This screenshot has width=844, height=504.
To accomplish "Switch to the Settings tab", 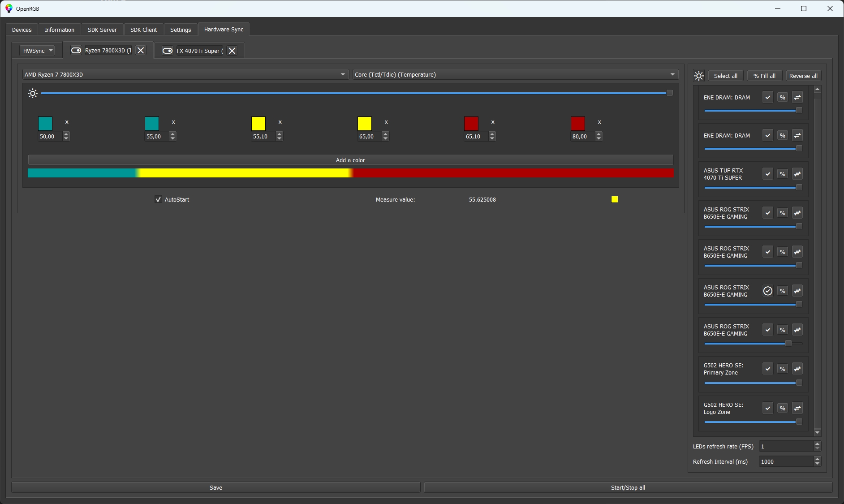I will [181, 30].
